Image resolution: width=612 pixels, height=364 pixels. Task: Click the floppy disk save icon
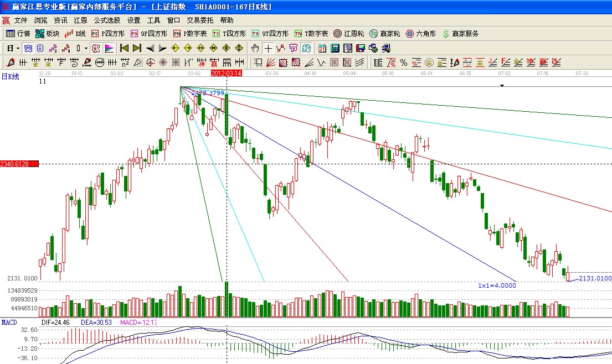click(x=361, y=48)
